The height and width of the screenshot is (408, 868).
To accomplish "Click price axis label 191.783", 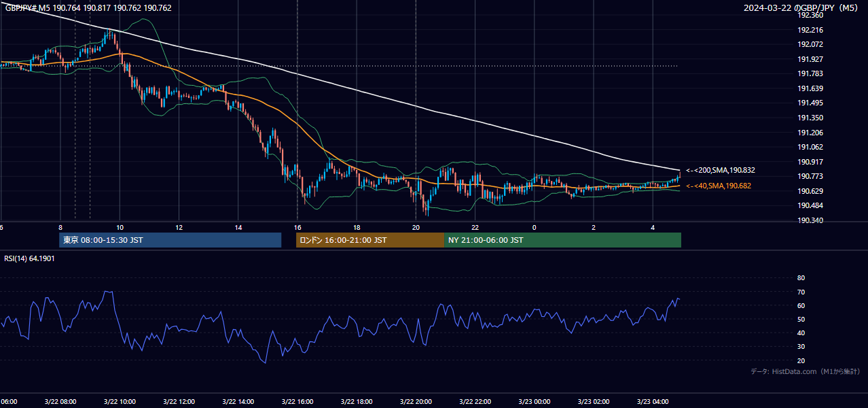I will pyautogui.click(x=810, y=73).
